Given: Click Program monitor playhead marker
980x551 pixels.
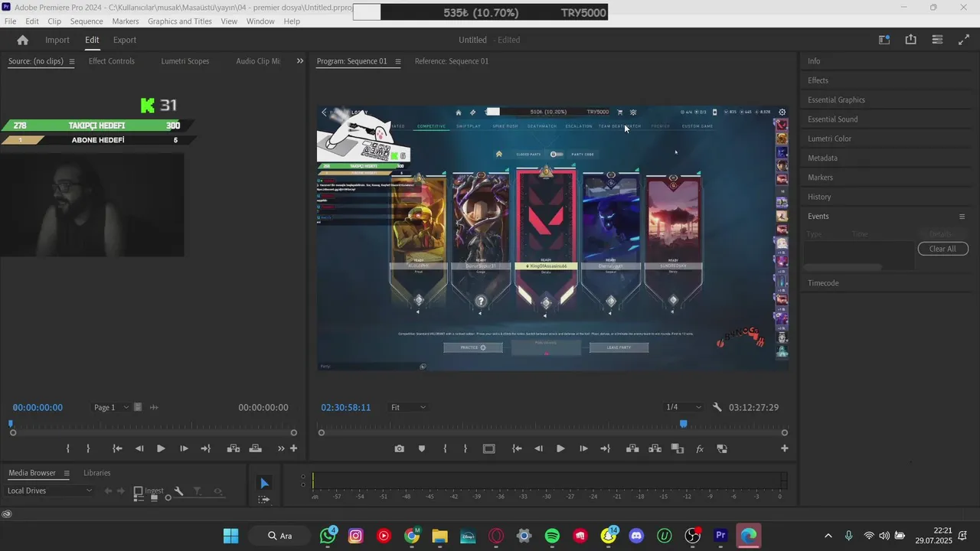Looking at the screenshot, I should click(x=684, y=424).
